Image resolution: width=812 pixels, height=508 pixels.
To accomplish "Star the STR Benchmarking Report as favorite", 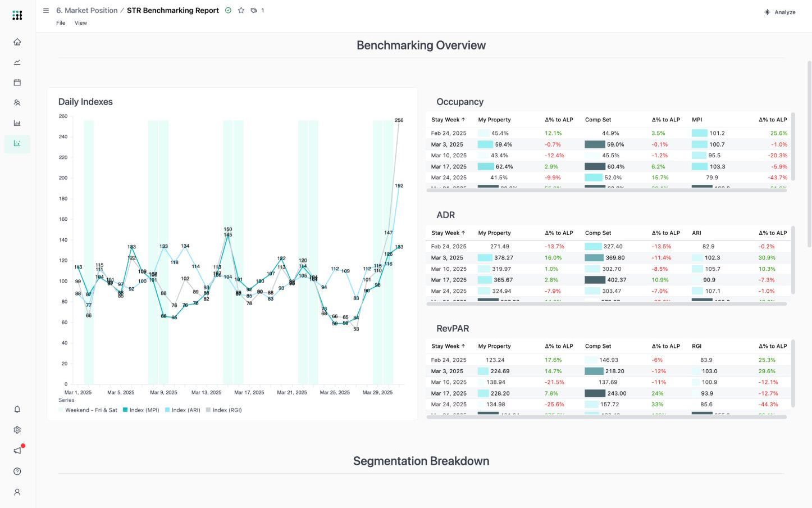I will coord(241,10).
